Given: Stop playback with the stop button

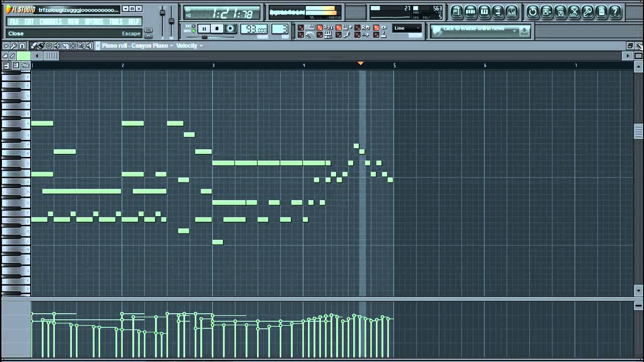Looking at the screenshot, I should 217,29.
